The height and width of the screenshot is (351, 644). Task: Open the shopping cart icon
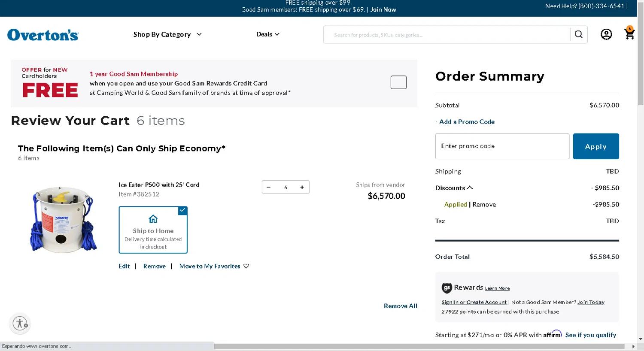pos(629,34)
